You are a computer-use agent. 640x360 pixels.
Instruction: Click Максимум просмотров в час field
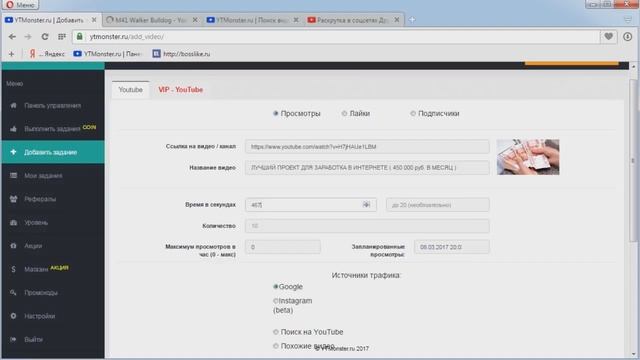(282, 247)
